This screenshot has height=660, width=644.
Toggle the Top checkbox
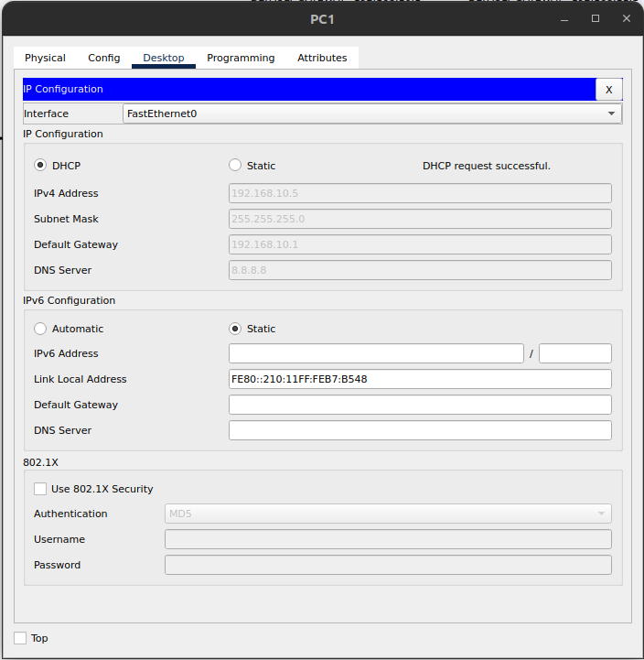pyautogui.click(x=20, y=638)
